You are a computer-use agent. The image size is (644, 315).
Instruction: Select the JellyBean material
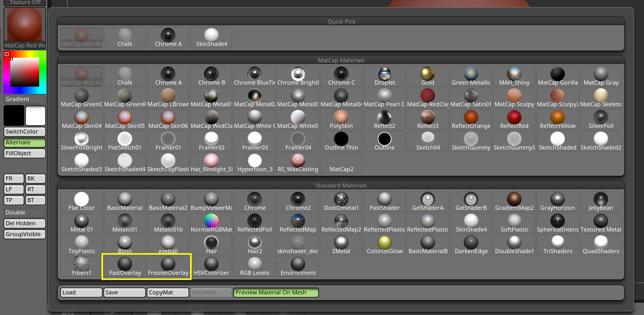point(601,202)
